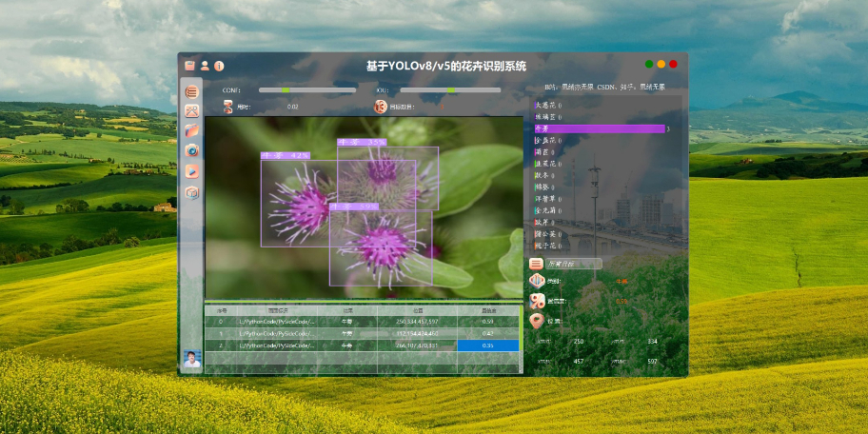This screenshot has width=868, height=434.
Task: Click the xmax value 457
Action: (579, 362)
